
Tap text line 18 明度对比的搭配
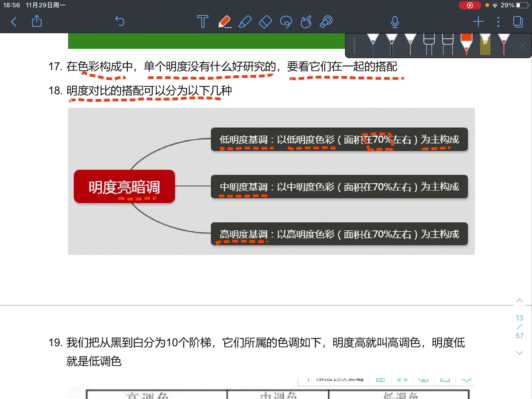point(140,91)
